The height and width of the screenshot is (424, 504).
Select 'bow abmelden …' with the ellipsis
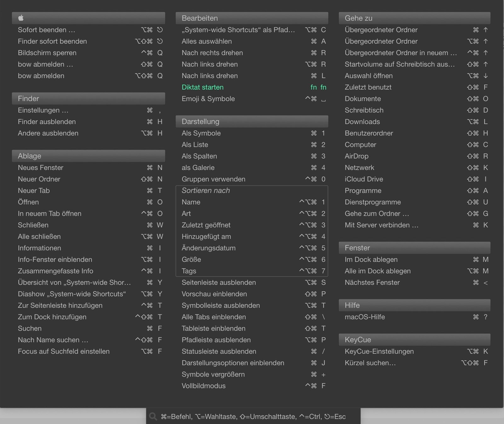[x=89, y=64]
